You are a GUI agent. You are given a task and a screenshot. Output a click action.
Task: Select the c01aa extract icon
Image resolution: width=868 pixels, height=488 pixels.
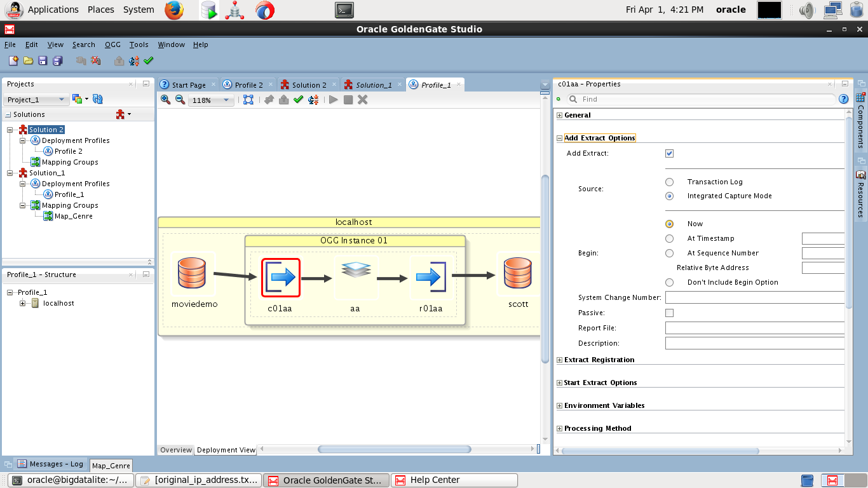tap(280, 277)
